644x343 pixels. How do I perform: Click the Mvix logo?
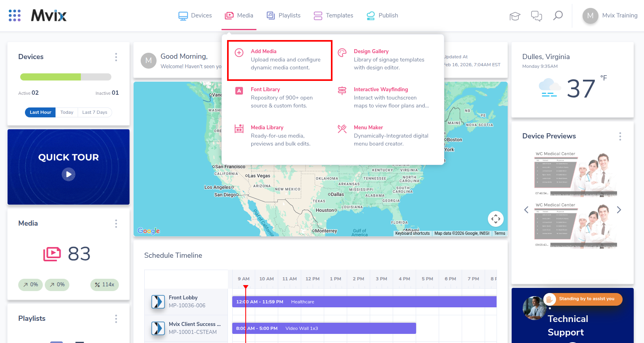point(49,15)
